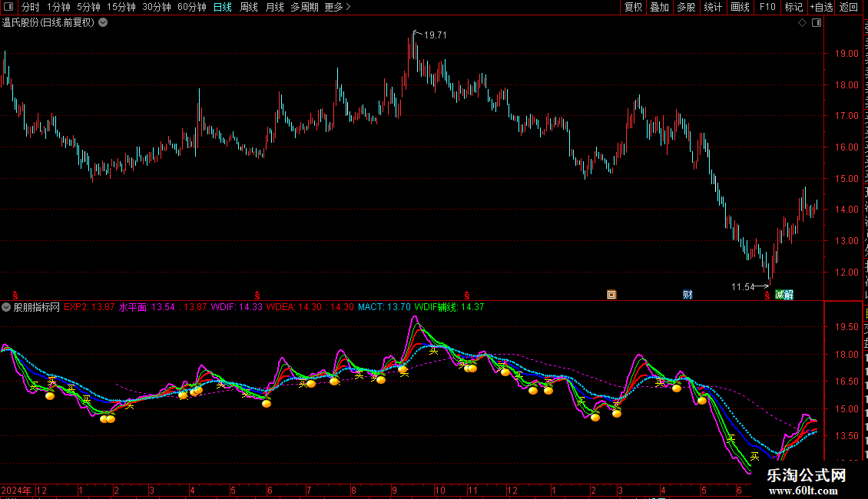Screen dimensions: 868x499
Task: Switch to the 周线 weekly chart
Action: [x=249, y=7]
